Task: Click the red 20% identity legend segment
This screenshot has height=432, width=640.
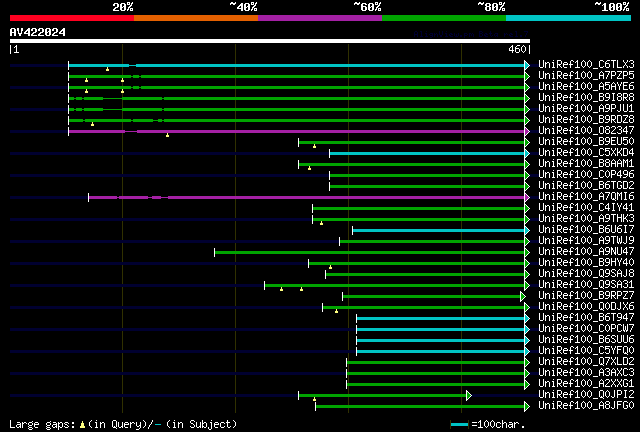Action: tap(72, 18)
